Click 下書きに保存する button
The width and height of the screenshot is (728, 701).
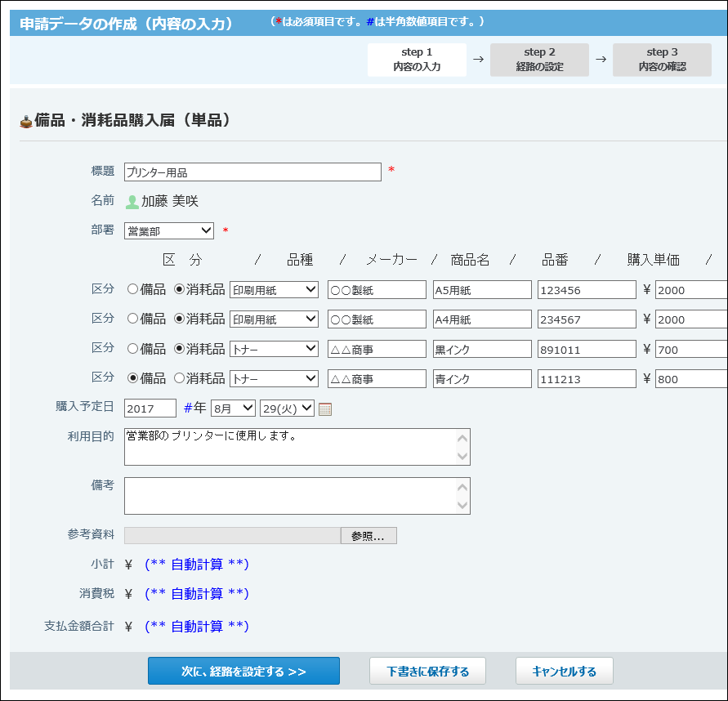(x=427, y=671)
